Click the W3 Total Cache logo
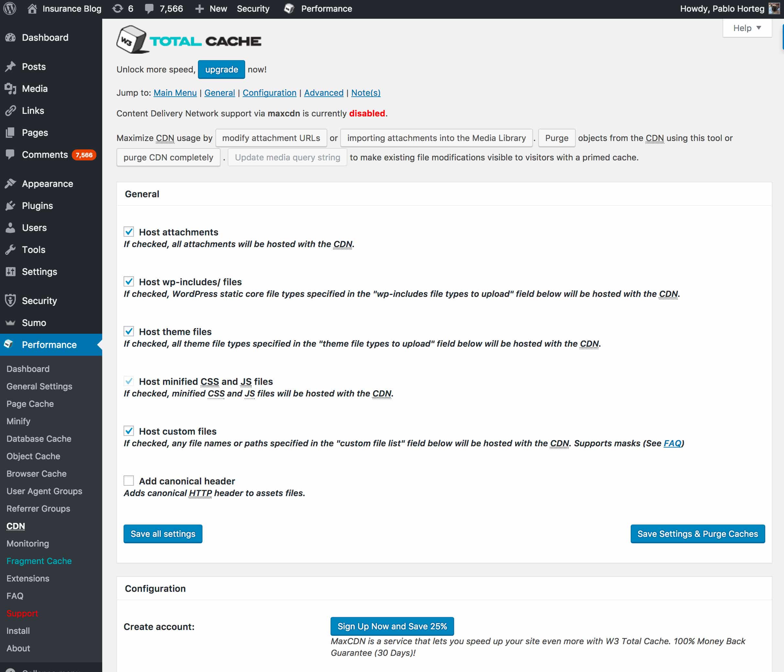Screen dimensions: 784x672 (x=189, y=39)
